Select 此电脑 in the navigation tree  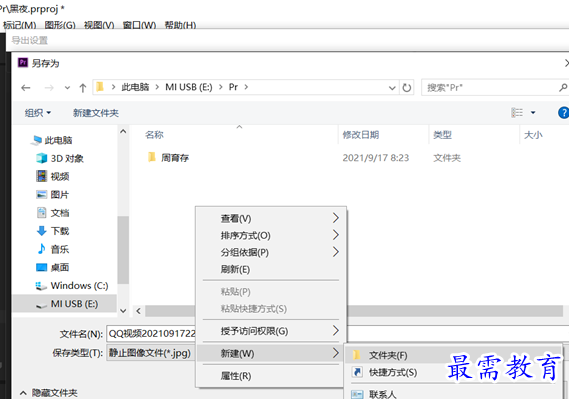pyautogui.click(x=52, y=140)
